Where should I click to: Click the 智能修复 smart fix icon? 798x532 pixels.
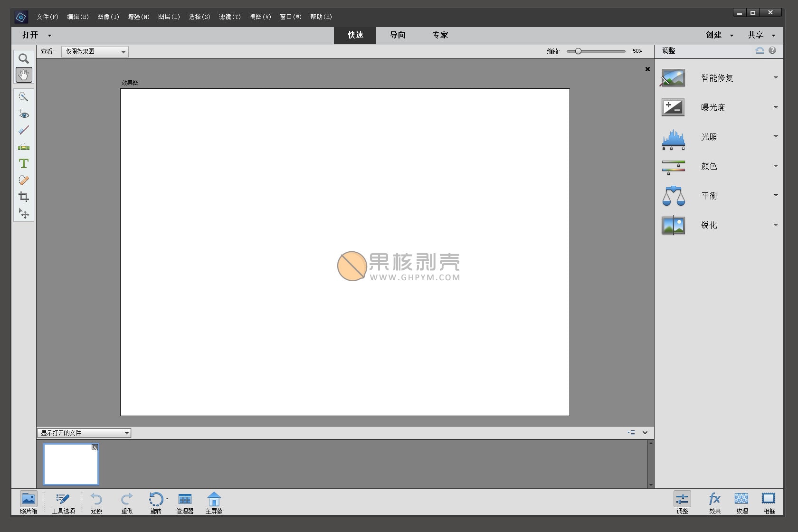[x=673, y=78]
